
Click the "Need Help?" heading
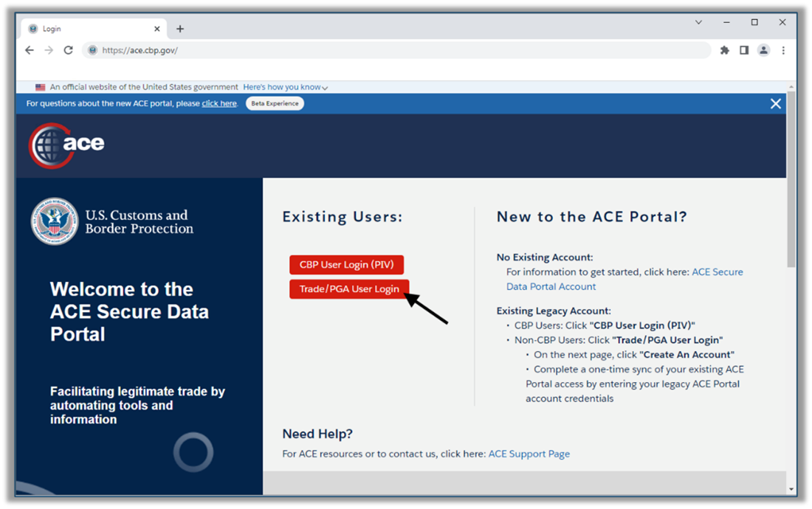tap(317, 434)
